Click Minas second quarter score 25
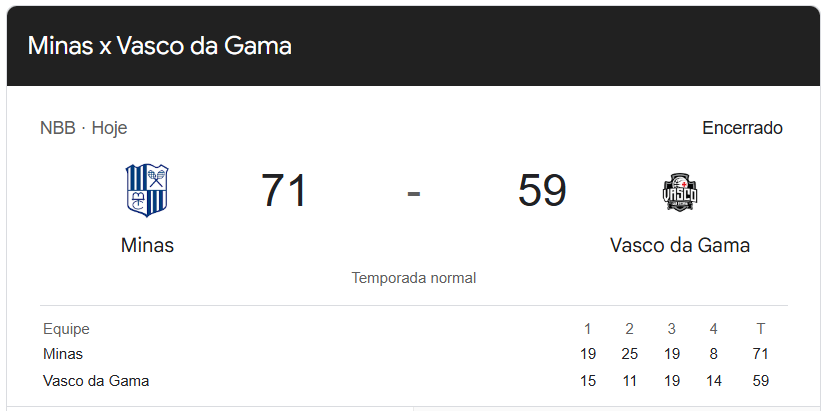The image size is (828, 411). pyautogui.click(x=630, y=354)
